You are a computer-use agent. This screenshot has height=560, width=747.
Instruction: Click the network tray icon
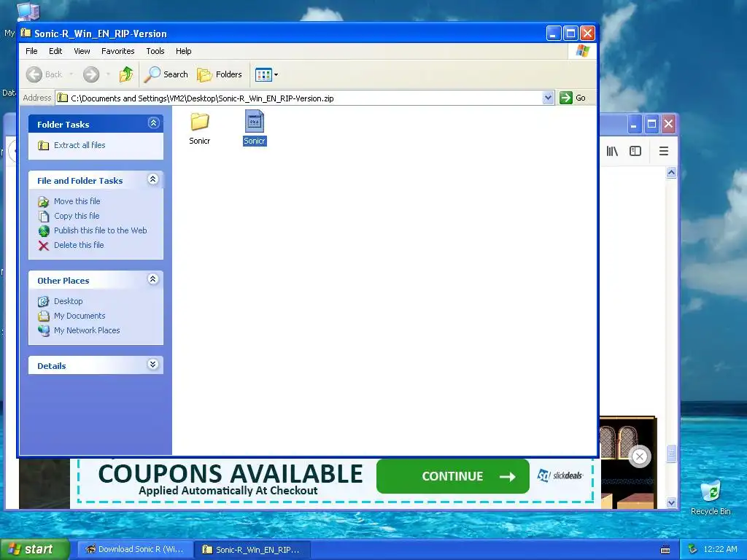693,550
